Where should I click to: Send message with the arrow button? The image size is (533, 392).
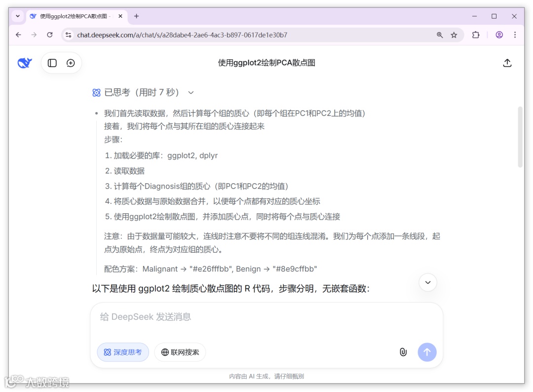(x=427, y=352)
